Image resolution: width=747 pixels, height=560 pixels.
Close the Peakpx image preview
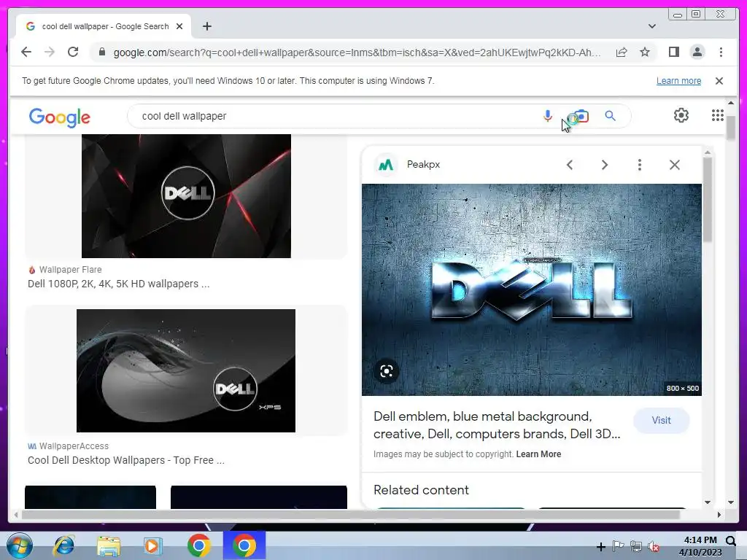pyautogui.click(x=675, y=165)
